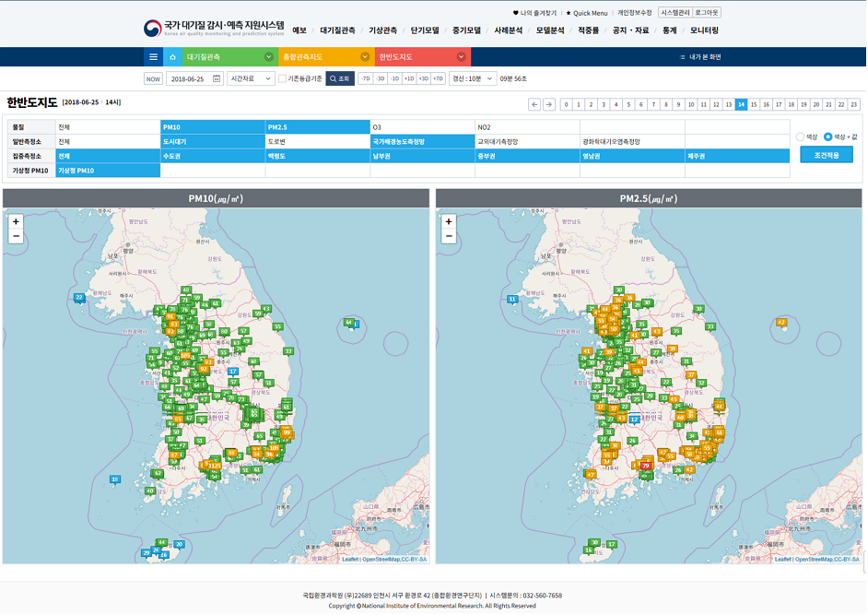Click the 조건적용 apply button
The width and height of the screenshot is (868, 615).
click(827, 155)
